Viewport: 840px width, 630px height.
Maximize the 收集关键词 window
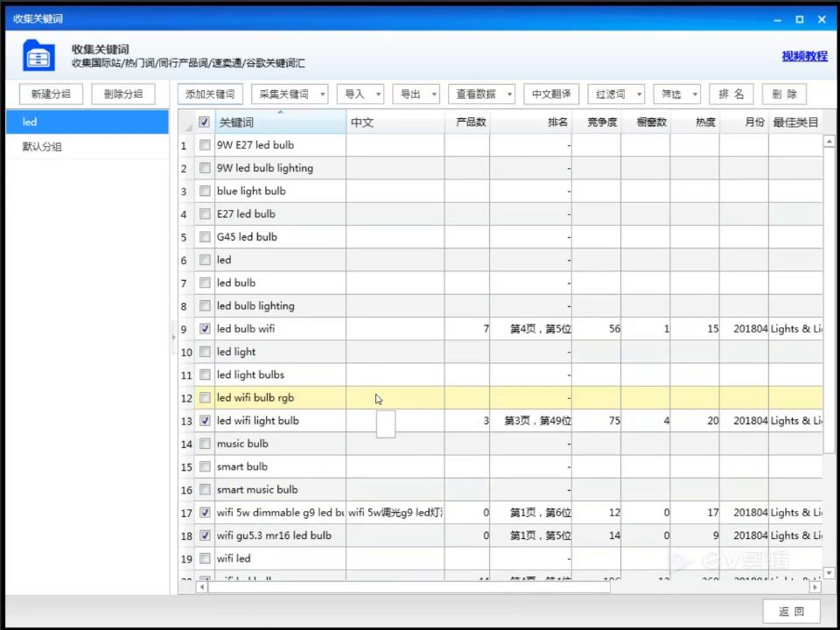pos(799,19)
